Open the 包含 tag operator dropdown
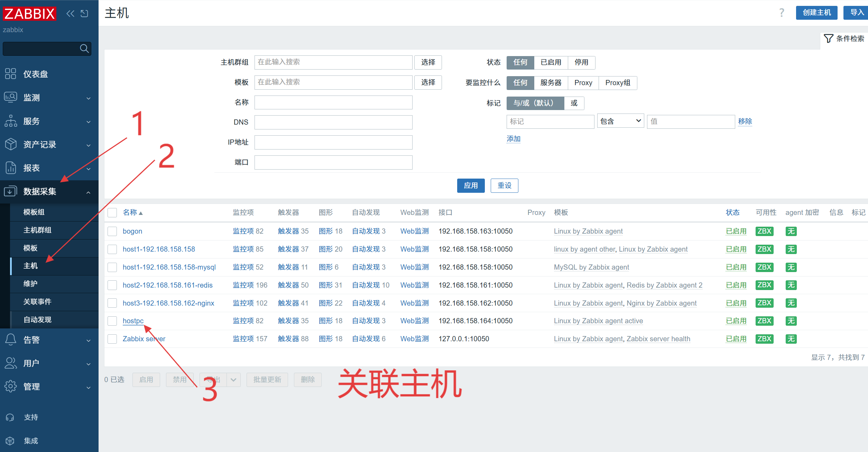The width and height of the screenshot is (868, 452). 620,121
